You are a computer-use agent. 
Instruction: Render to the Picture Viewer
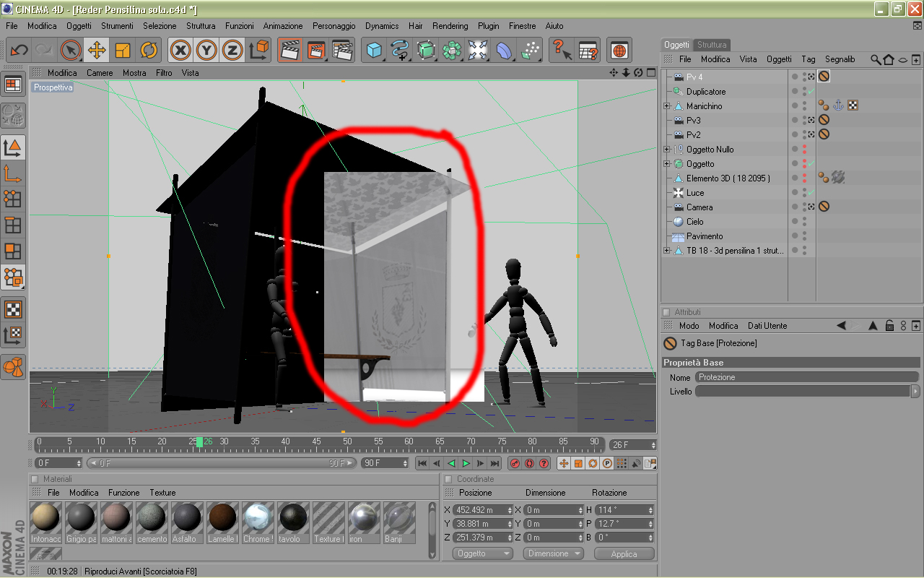(316, 51)
